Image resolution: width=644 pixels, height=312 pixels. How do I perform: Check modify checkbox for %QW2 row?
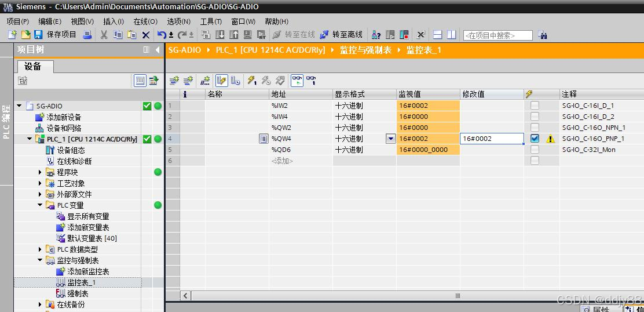click(x=535, y=128)
